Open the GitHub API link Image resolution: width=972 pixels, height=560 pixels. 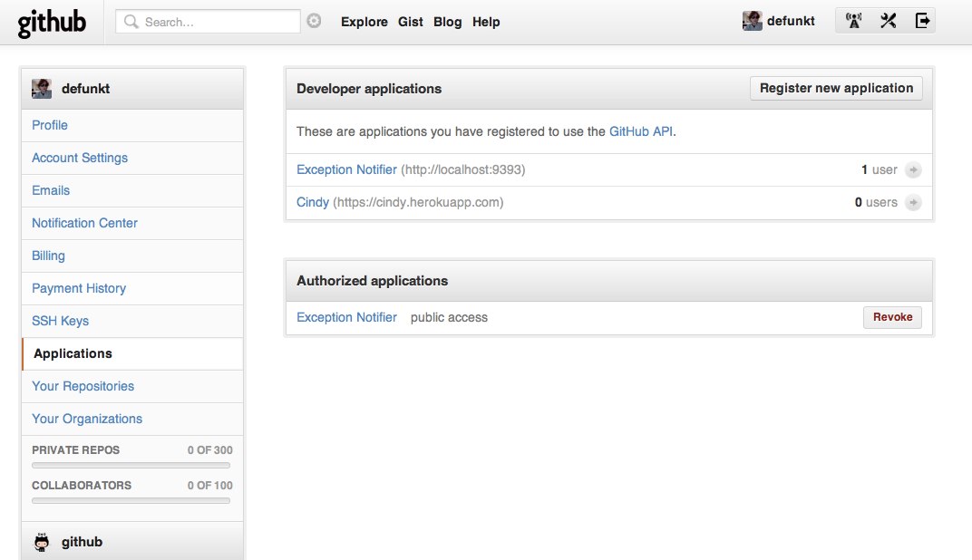641,130
